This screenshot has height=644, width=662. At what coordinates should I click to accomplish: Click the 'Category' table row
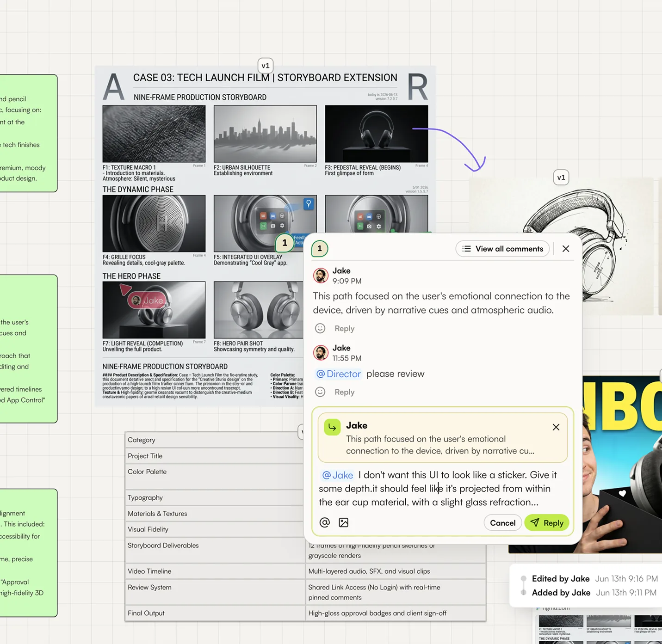[x=214, y=440]
